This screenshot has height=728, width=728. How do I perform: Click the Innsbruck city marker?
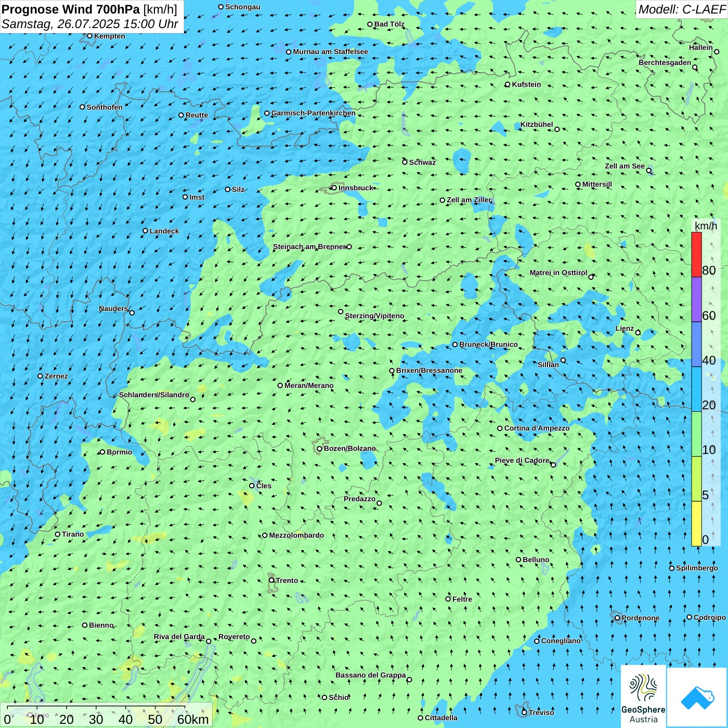(334, 188)
